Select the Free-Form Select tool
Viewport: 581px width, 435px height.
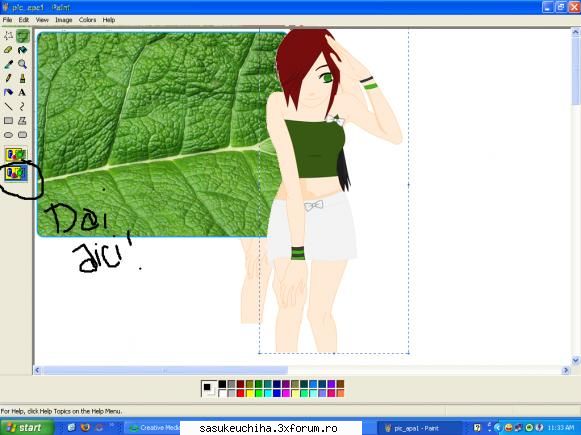pos(8,36)
